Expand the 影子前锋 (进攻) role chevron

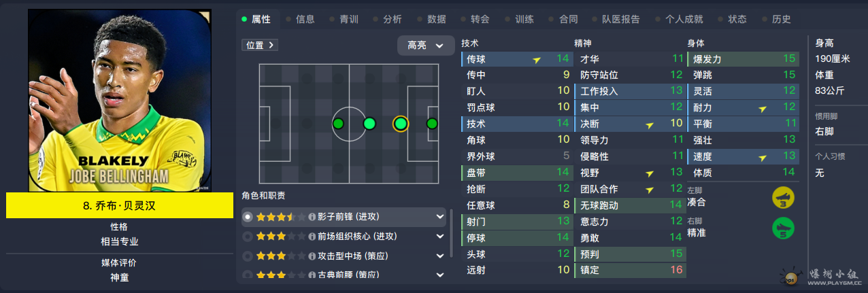pyautogui.click(x=440, y=217)
